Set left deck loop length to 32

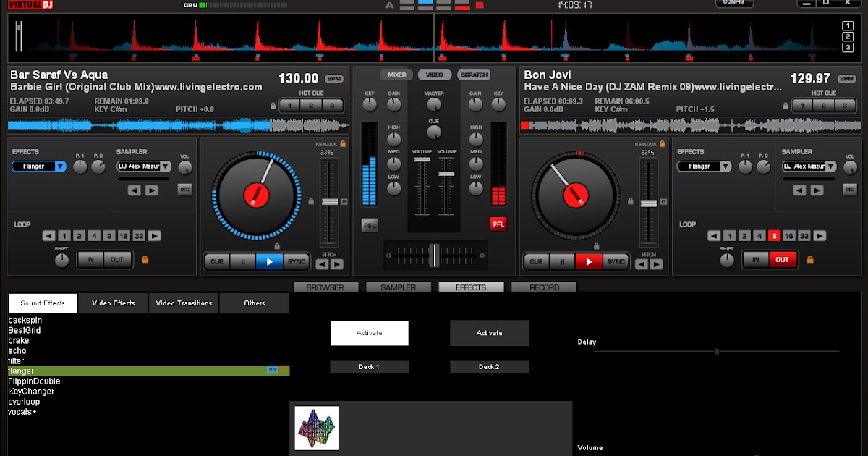pyautogui.click(x=139, y=236)
